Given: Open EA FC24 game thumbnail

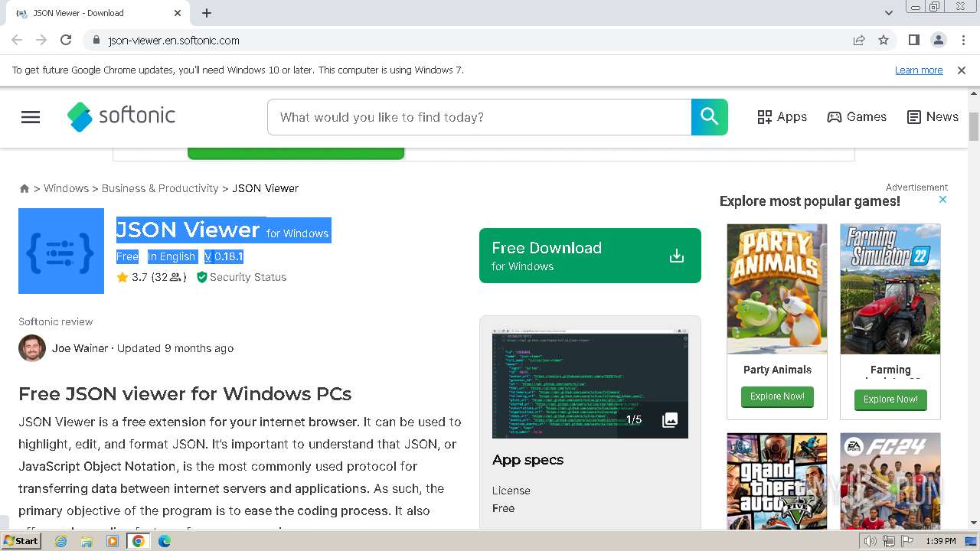Looking at the screenshot, I should click(890, 481).
